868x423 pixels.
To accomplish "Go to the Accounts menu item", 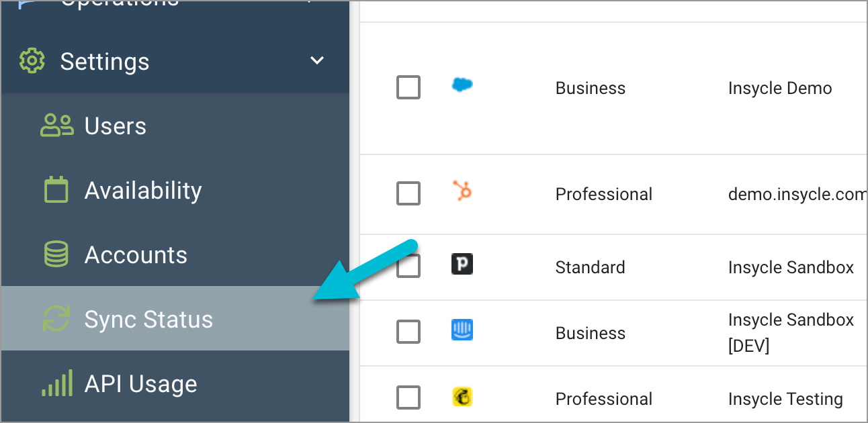I will tap(175, 254).
